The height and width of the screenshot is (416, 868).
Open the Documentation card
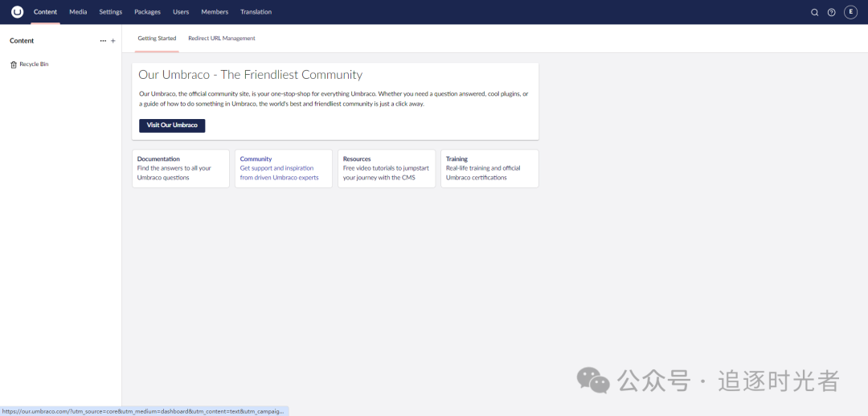click(181, 168)
